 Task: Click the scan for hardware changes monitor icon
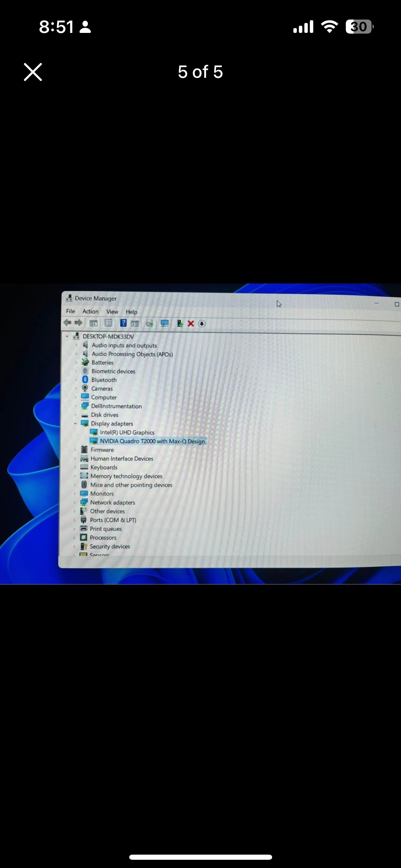(x=165, y=323)
